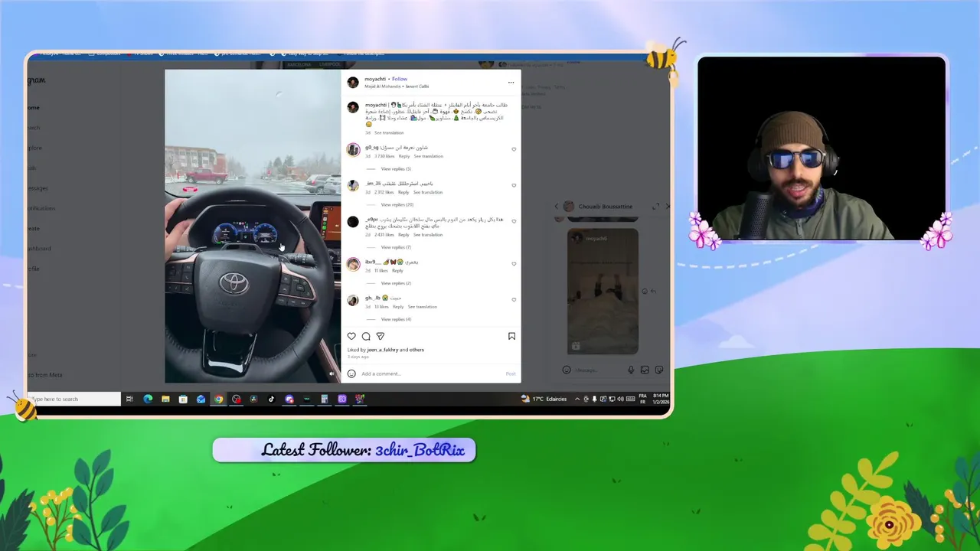Open File Explorer from the taskbar
Image resolution: width=980 pixels, height=551 pixels.
[x=165, y=399]
